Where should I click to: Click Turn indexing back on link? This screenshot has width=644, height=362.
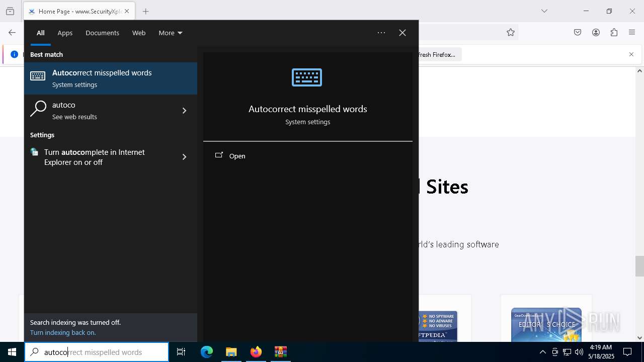63,332
